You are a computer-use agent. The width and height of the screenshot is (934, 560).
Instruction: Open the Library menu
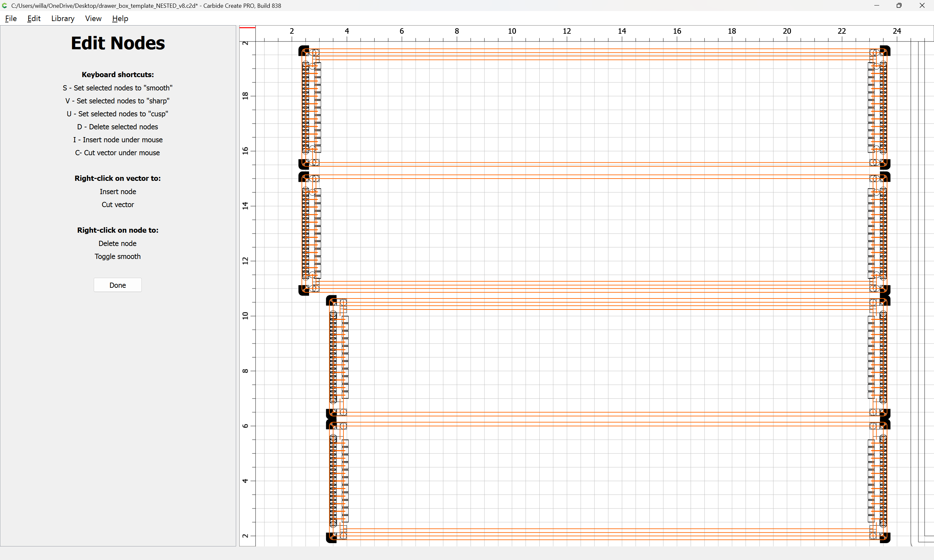click(63, 18)
